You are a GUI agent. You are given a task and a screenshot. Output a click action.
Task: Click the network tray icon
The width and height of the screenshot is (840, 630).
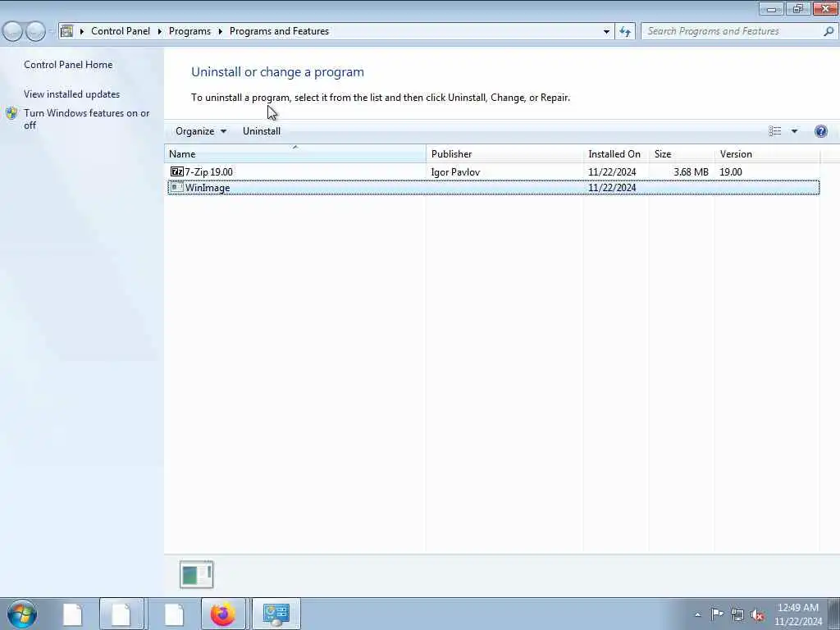[x=737, y=614]
